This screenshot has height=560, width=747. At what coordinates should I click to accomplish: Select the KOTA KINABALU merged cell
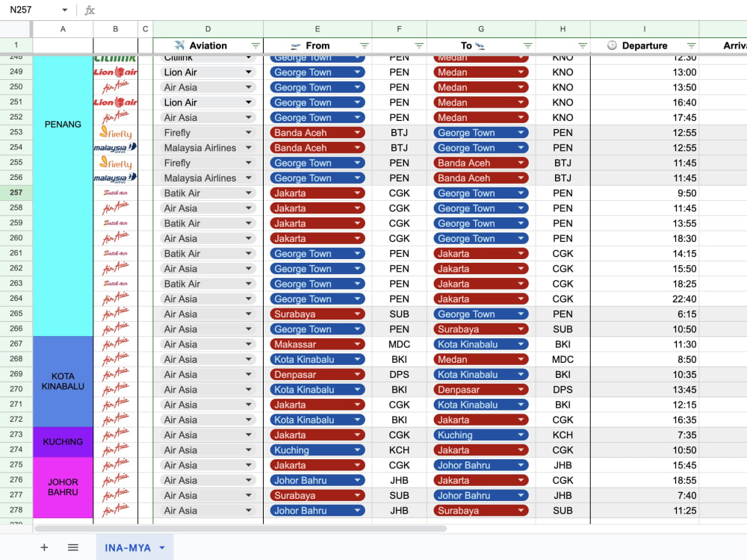point(63,382)
